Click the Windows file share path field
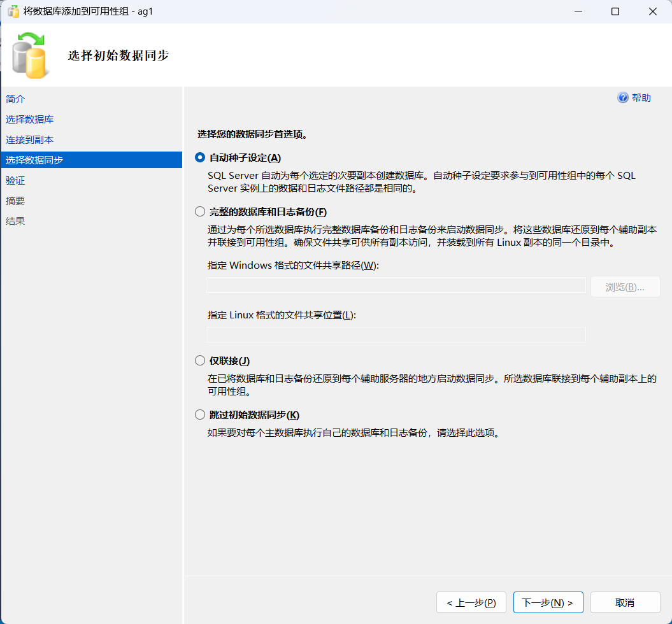The height and width of the screenshot is (624, 672). click(x=396, y=285)
